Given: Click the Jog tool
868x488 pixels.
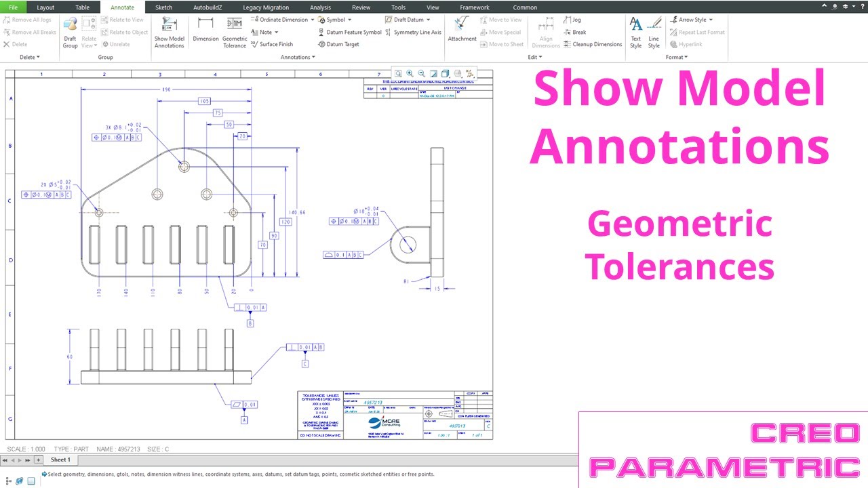Looking at the screenshot, I should point(572,20).
